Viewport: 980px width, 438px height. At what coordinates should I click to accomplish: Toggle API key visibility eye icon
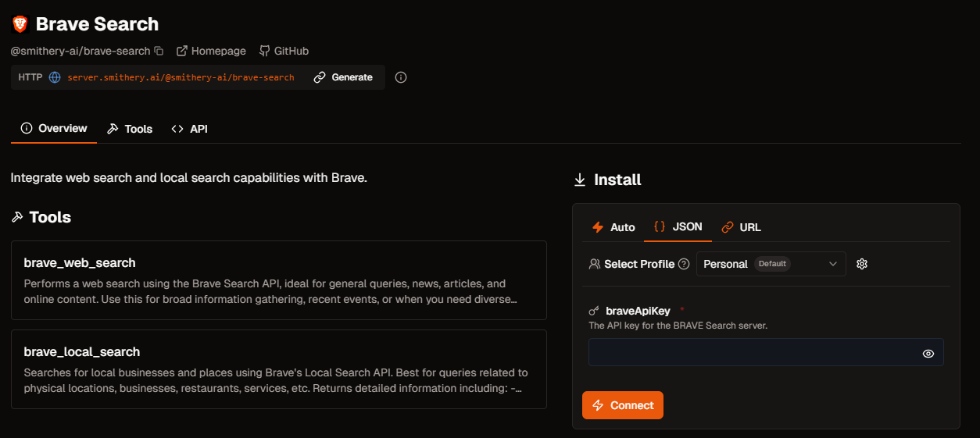(928, 353)
